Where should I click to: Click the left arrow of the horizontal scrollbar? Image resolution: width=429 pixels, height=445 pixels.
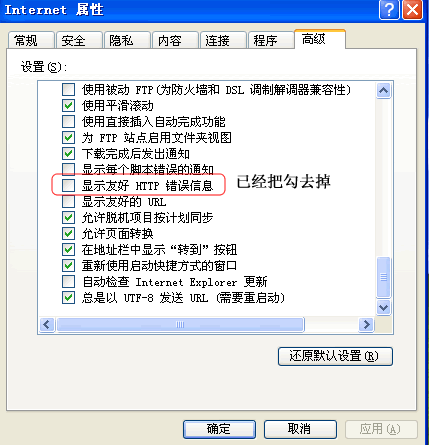tap(47, 324)
